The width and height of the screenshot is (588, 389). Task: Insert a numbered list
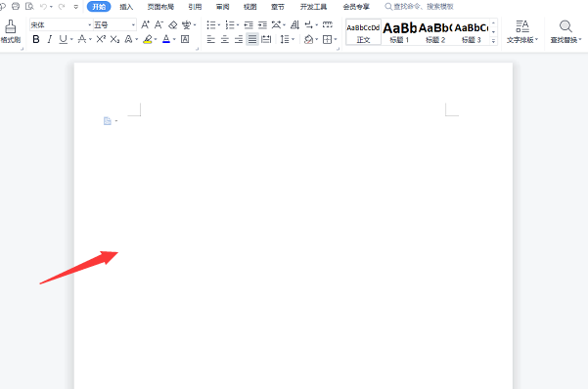(230, 25)
